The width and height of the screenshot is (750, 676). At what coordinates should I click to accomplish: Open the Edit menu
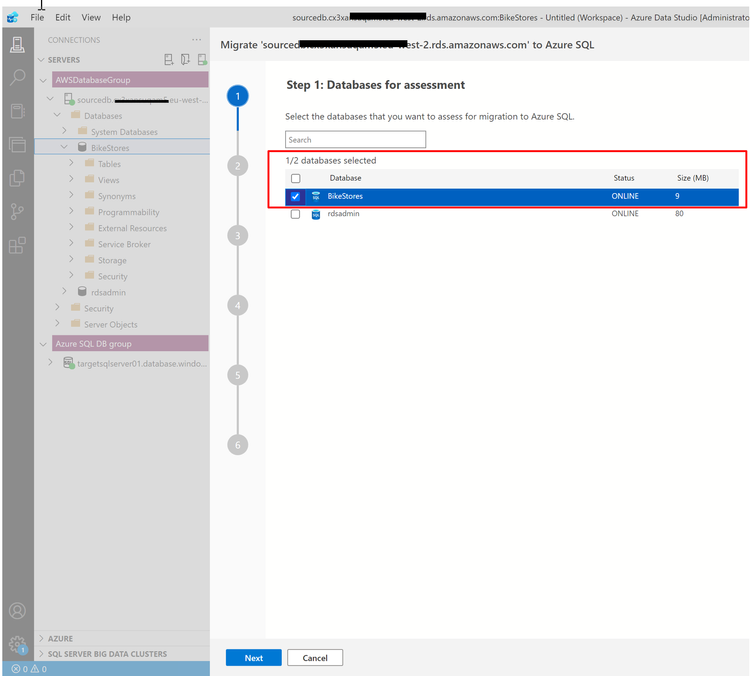pyautogui.click(x=63, y=18)
